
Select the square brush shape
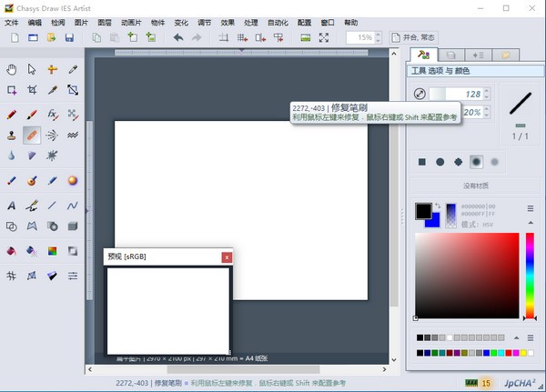[421, 162]
